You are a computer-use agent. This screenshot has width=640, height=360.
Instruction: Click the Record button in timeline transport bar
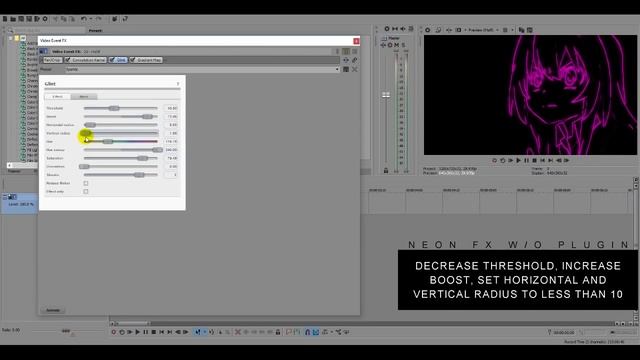coord(114,332)
